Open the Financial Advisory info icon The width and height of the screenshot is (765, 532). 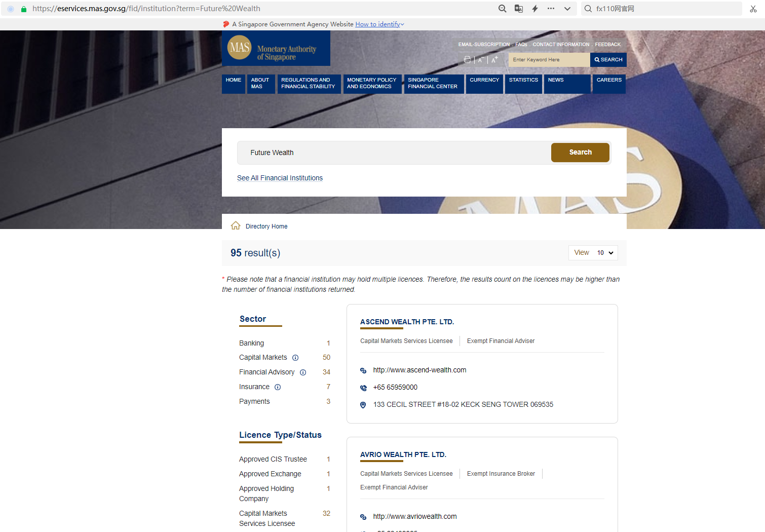click(303, 372)
